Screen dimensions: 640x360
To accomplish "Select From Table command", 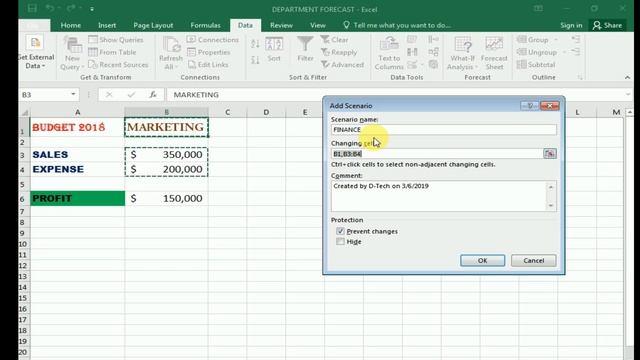I will tap(112, 52).
